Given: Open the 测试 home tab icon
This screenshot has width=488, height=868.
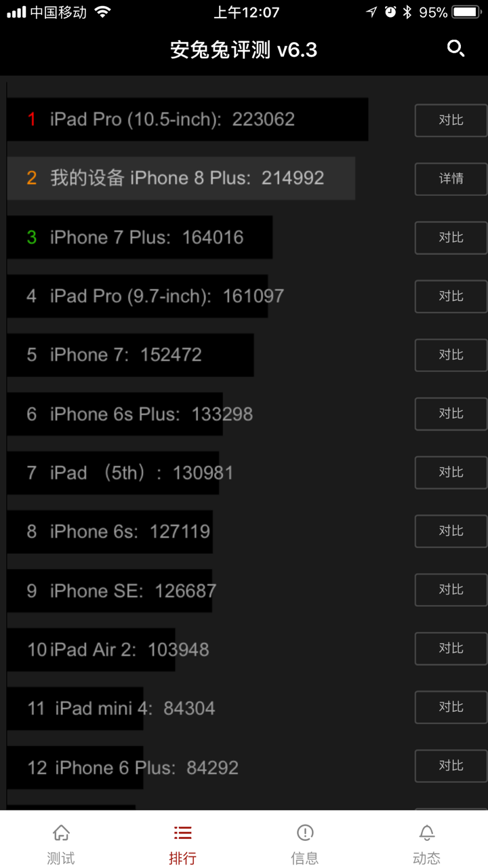Looking at the screenshot, I should [61, 832].
